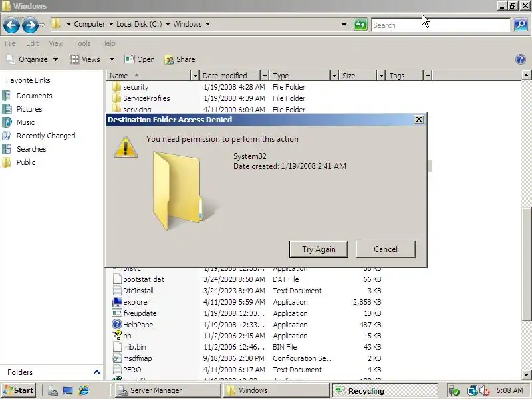Click the Open toolbar button
Image resolution: width=532 pixels, height=399 pixels.
click(140, 59)
